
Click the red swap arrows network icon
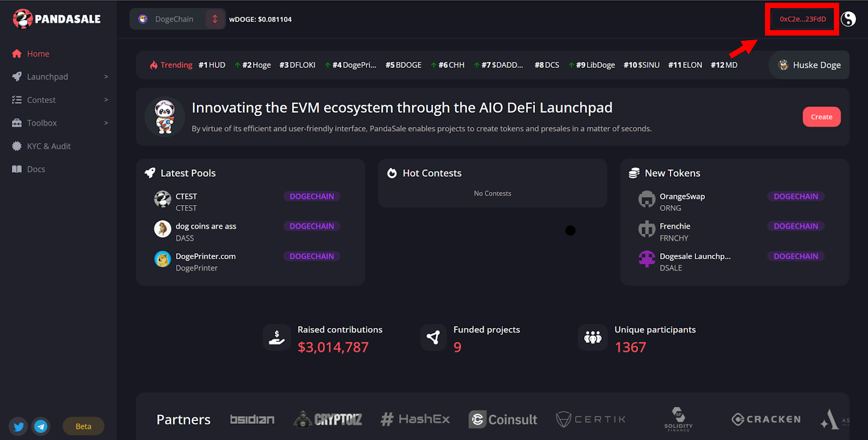click(215, 19)
